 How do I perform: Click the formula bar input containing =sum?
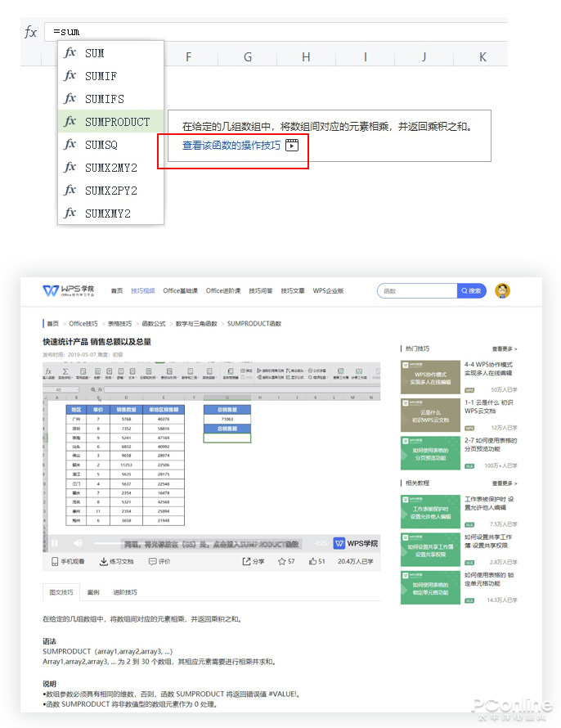[276, 32]
